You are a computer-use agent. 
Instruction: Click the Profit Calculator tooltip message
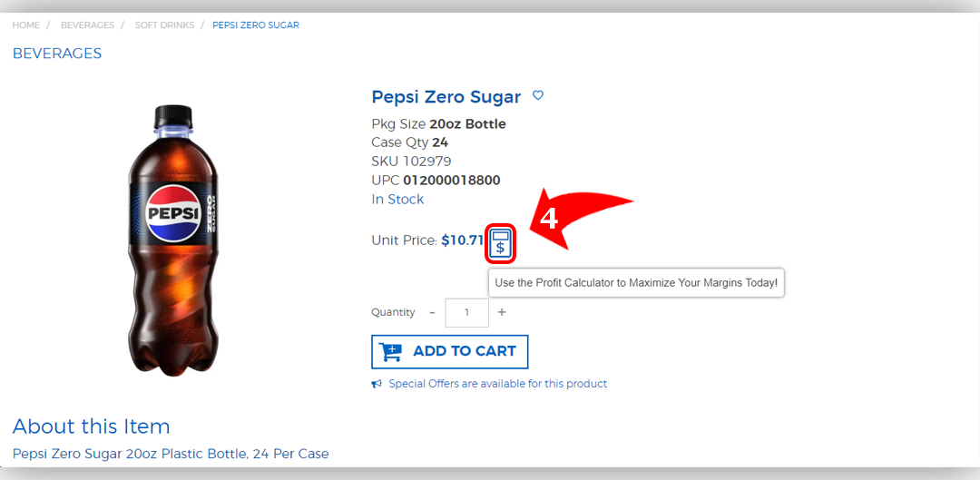(x=636, y=282)
